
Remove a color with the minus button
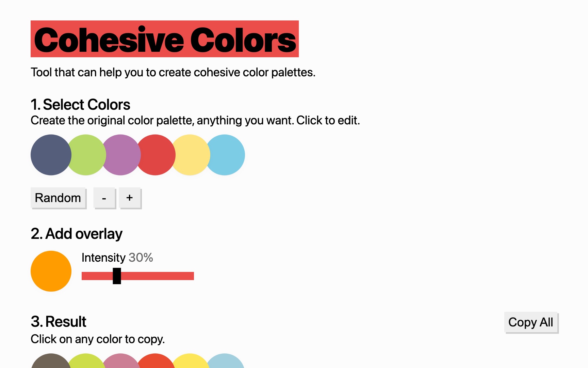point(104,198)
